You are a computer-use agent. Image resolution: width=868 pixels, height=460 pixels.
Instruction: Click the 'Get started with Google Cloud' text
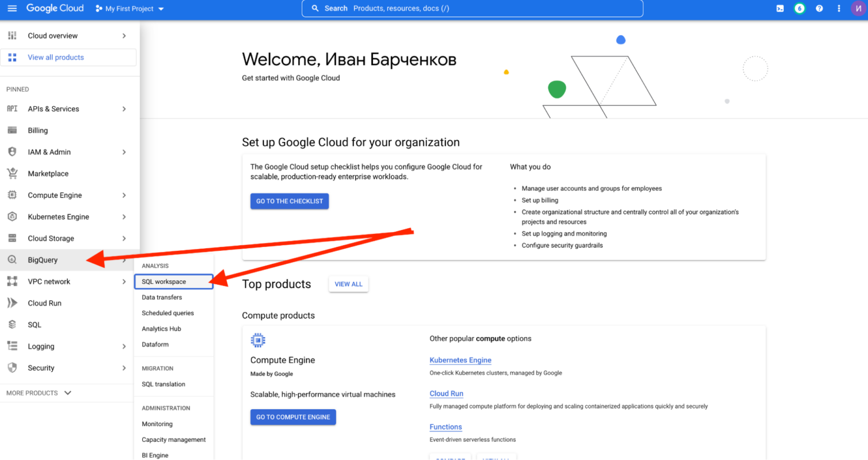point(291,78)
